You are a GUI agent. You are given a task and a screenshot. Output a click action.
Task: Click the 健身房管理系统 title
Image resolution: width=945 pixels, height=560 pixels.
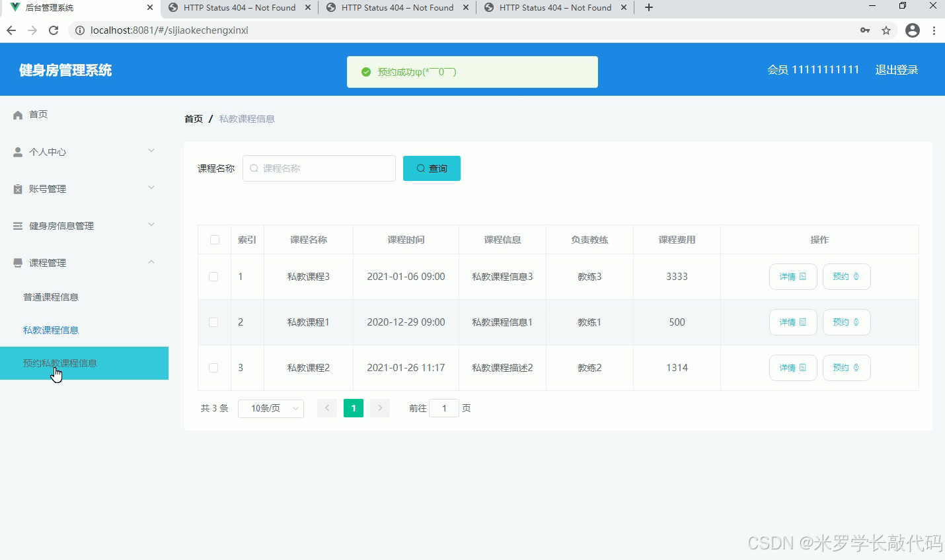tap(65, 70)
